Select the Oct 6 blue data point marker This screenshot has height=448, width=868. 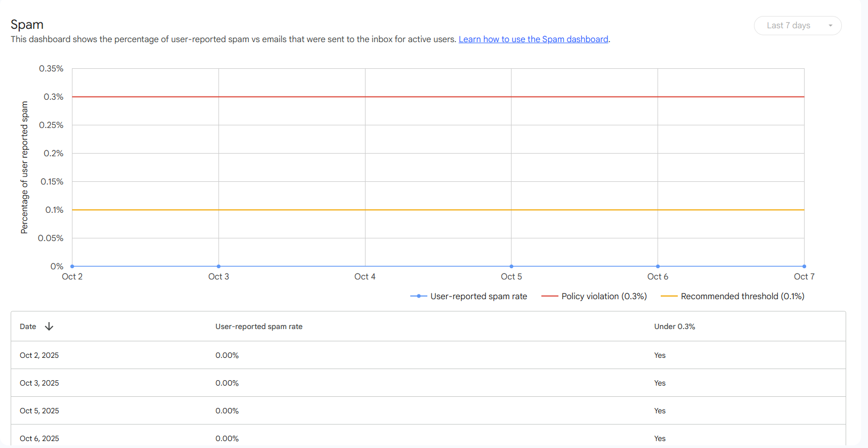pyautogui.click(x=658, y=266)
